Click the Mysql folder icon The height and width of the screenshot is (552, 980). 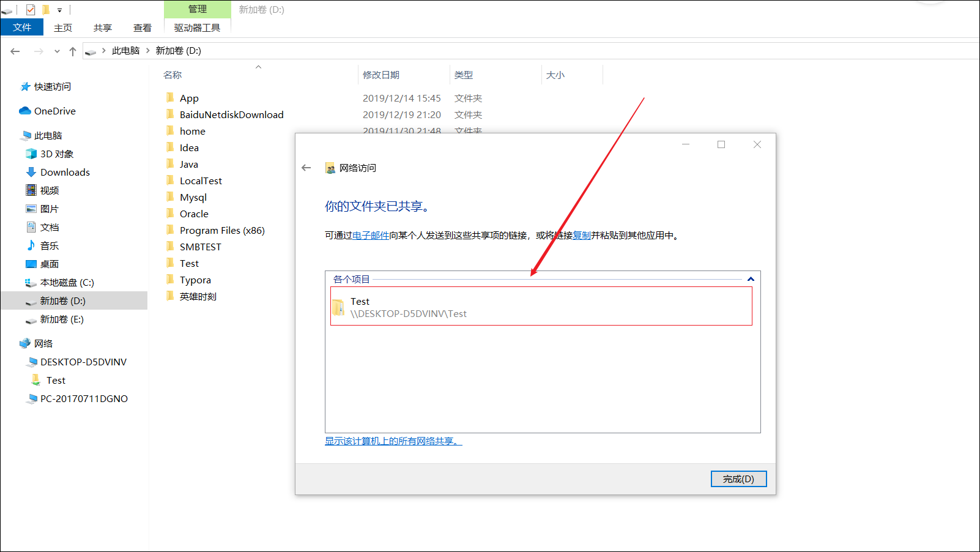[x=170, y=196]
